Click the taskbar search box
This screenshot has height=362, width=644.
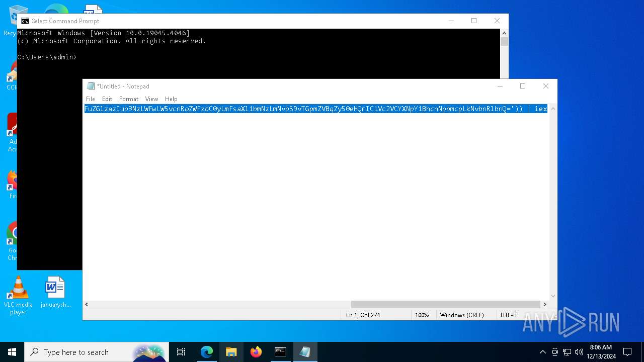tap(97, 352)
